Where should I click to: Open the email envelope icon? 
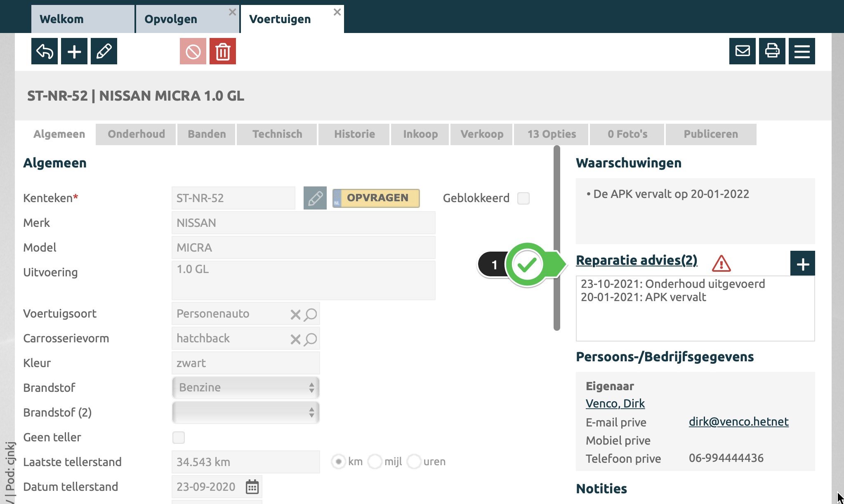tap(743, 52)
